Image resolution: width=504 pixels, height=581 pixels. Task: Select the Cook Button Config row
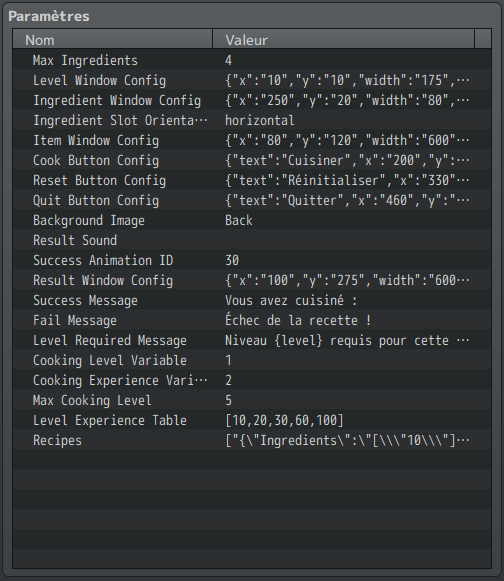[x=252, y=160]
